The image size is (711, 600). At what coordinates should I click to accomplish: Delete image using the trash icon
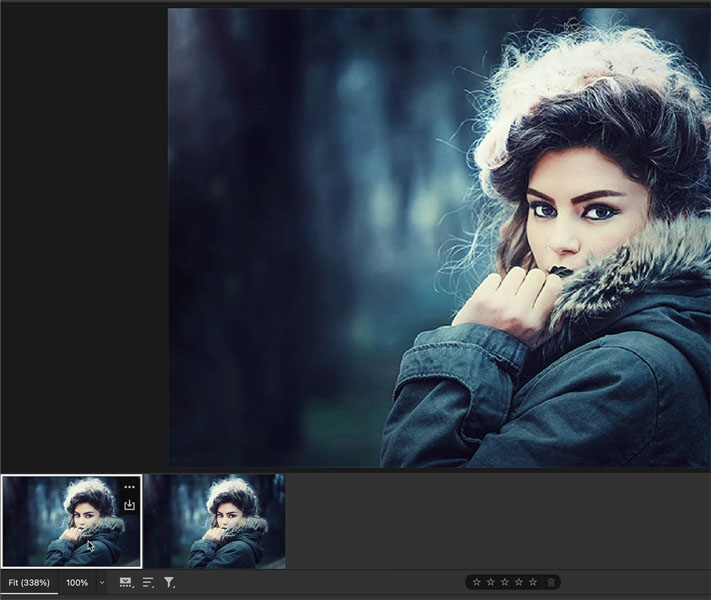[x=551, y=582]
